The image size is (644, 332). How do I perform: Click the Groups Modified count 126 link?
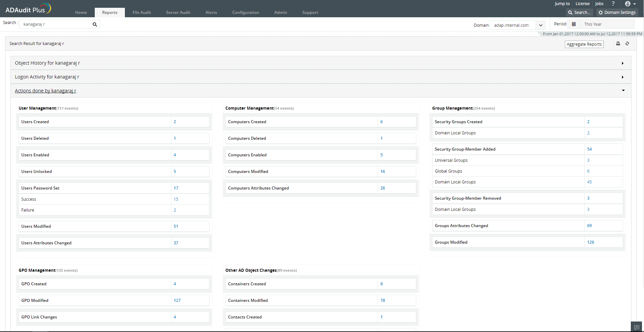click(x=591, y=242)
